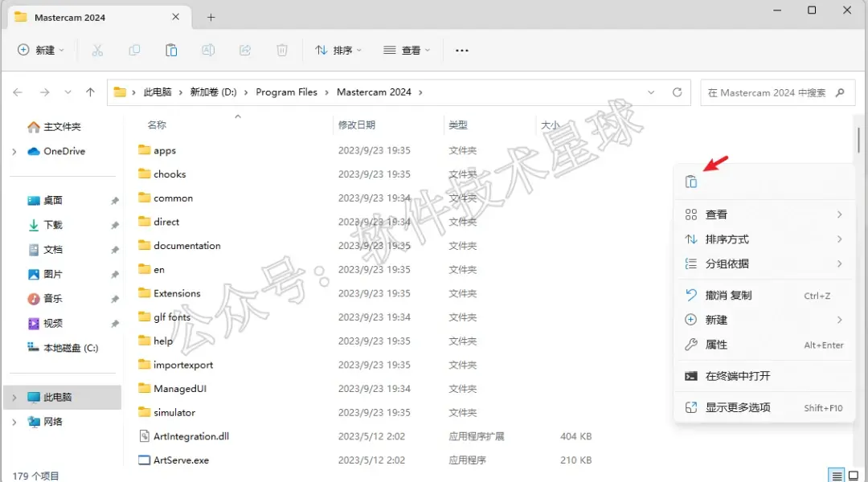
Task: Click the 此电脑 breadcrumb segment
Action: 158,92
